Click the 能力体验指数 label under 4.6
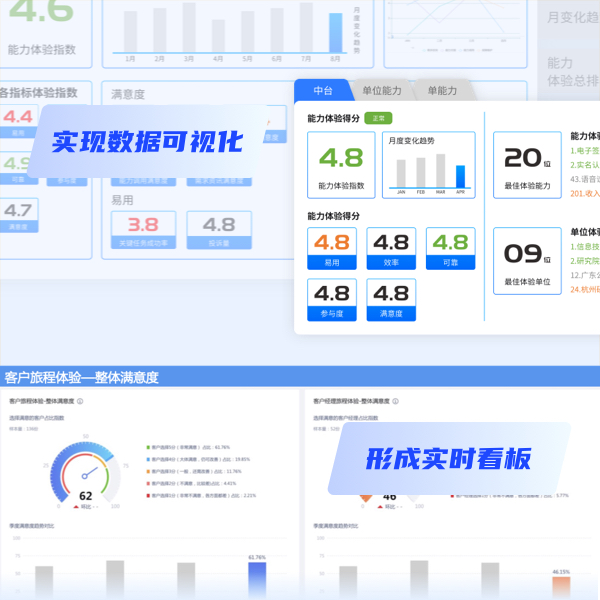The width and height of the screenshot is (600, 600). (x=42, y=49)
